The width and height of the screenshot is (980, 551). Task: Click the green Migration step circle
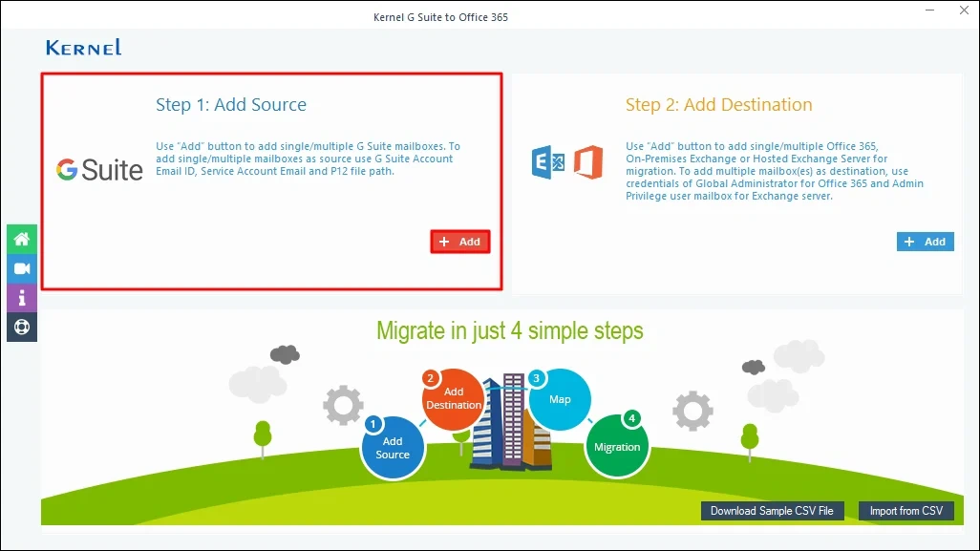(x=617, y=446)
